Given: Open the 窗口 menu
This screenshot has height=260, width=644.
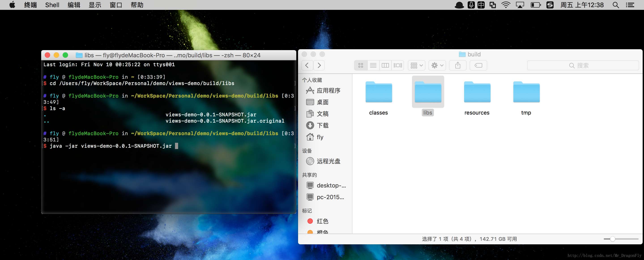Looking at the screenshot, I should coord(116,5).
